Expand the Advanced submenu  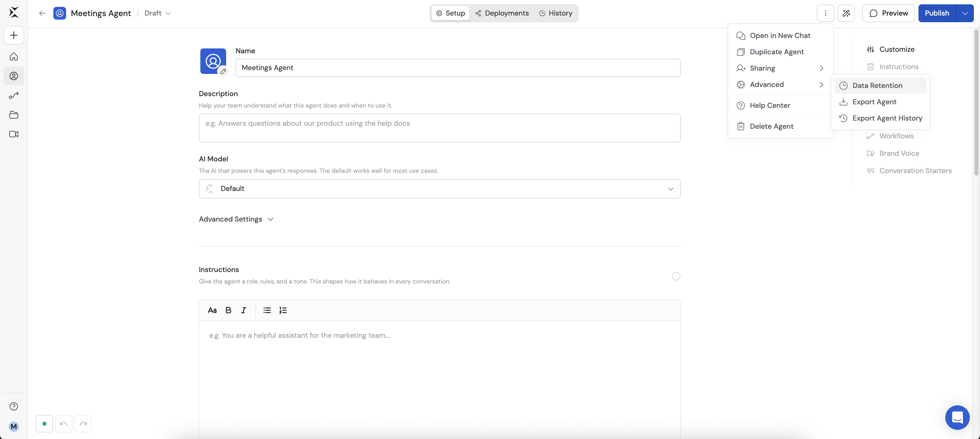click(780, 84)
